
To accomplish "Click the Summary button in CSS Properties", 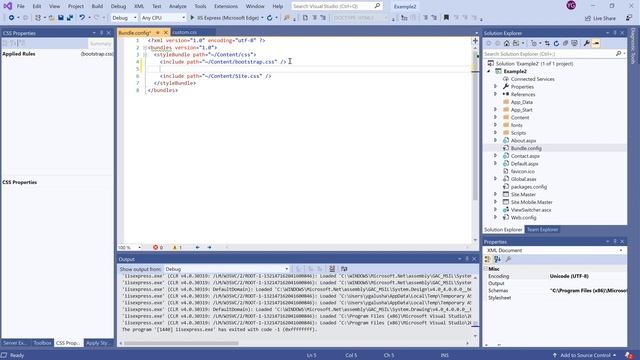I will pos(100,43).
